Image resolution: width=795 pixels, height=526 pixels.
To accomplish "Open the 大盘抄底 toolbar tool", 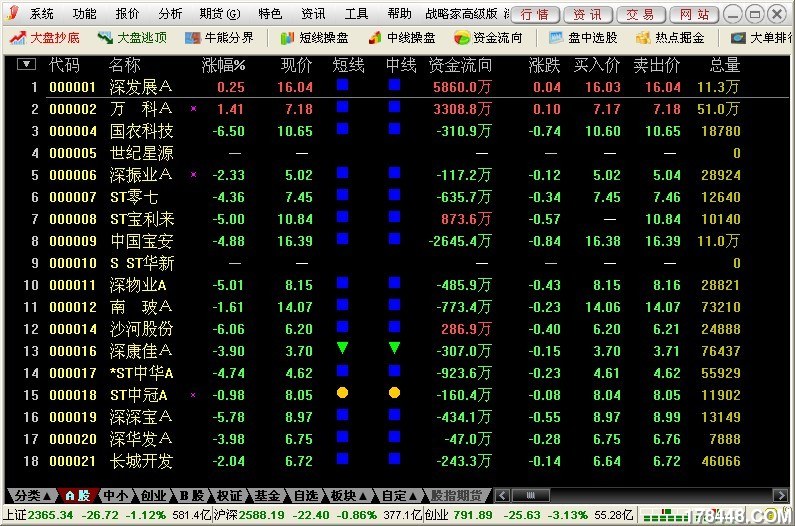I will (x=45, y=38).
